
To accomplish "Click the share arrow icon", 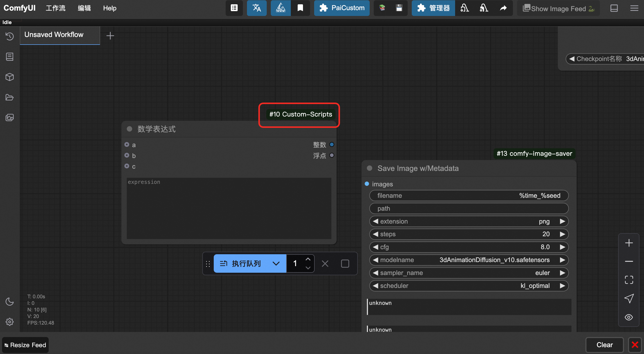I will point(503,8).
